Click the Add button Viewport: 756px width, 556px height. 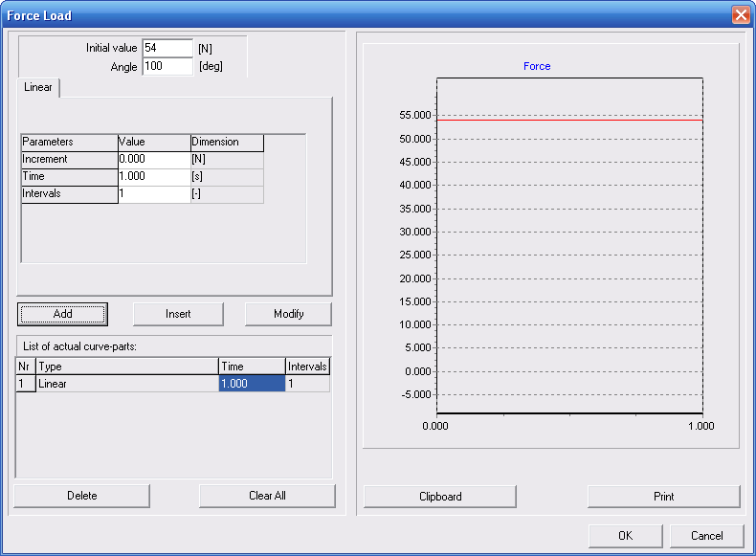(62, 314)
